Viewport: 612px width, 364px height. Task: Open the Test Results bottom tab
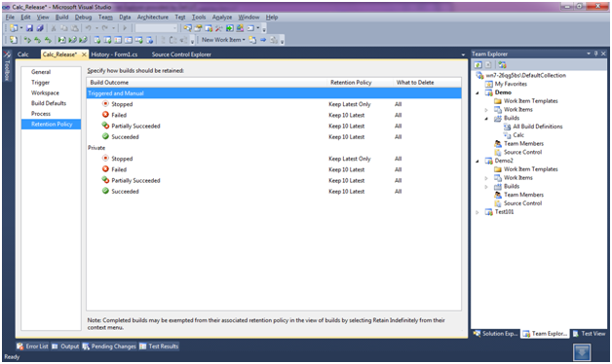point(159,346)
